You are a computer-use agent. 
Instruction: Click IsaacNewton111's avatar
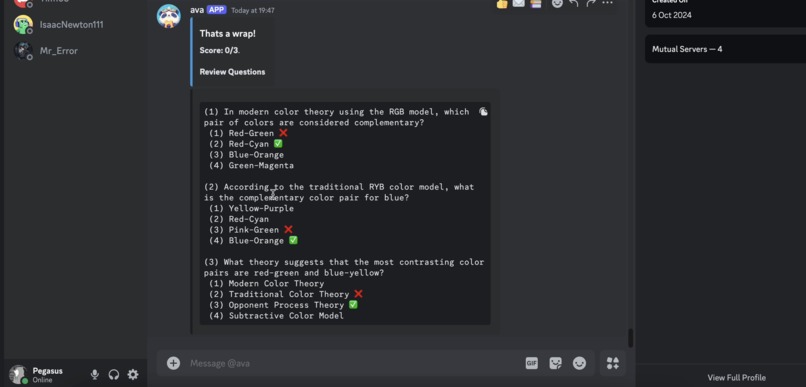click(23, 25)
